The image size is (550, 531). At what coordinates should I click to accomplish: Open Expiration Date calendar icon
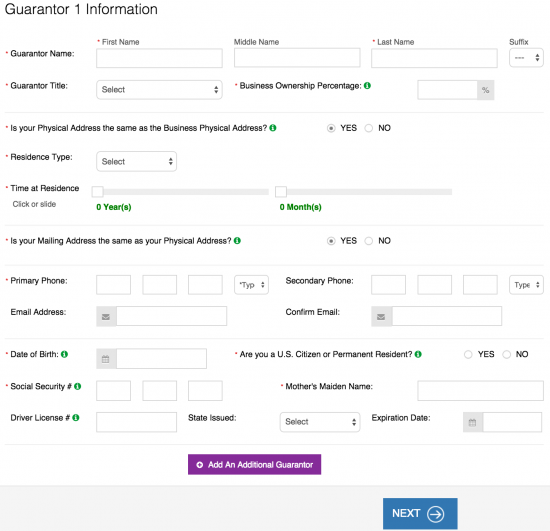coord(472,422)
